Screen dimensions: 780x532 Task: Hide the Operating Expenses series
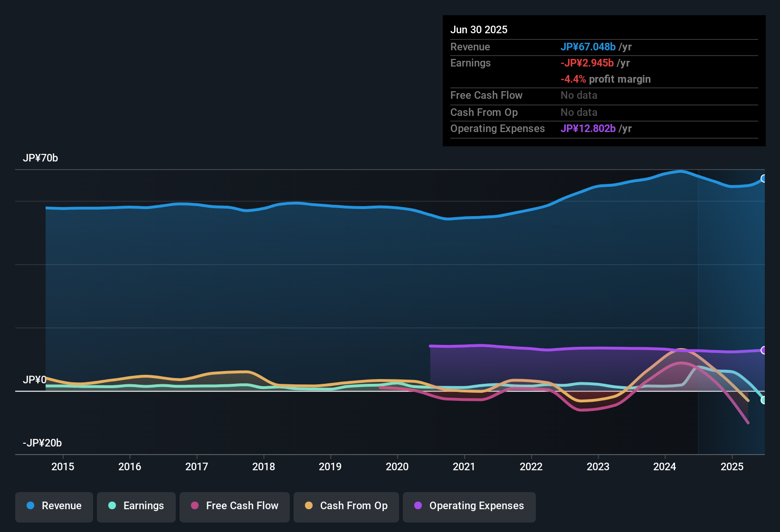[x=469, y=506]
